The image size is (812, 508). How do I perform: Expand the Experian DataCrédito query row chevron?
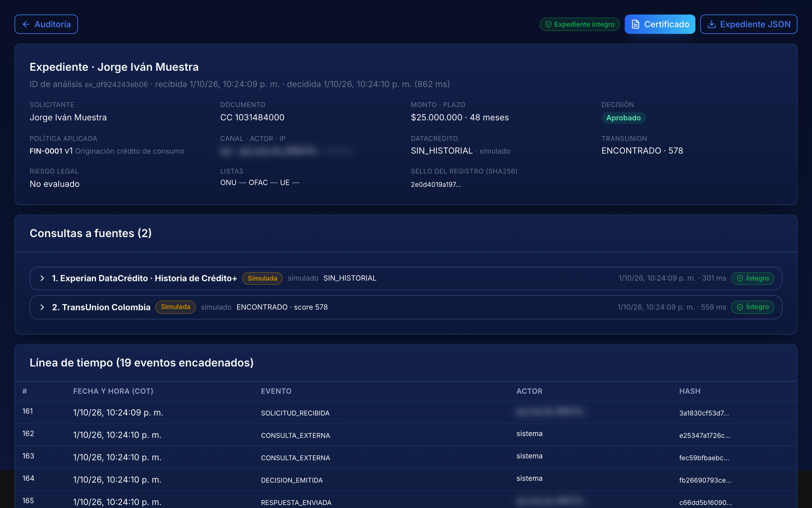(x=42, y=278)
